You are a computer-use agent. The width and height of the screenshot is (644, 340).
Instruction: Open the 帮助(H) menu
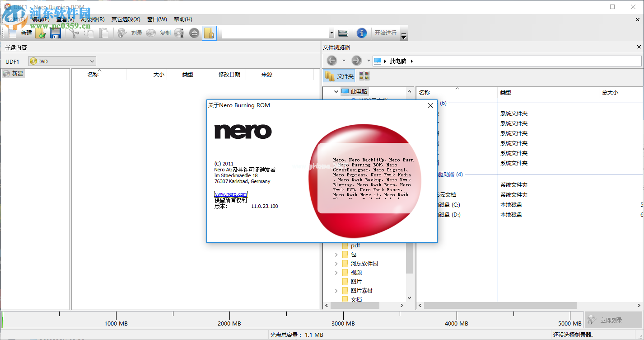[x=183, y=19]
